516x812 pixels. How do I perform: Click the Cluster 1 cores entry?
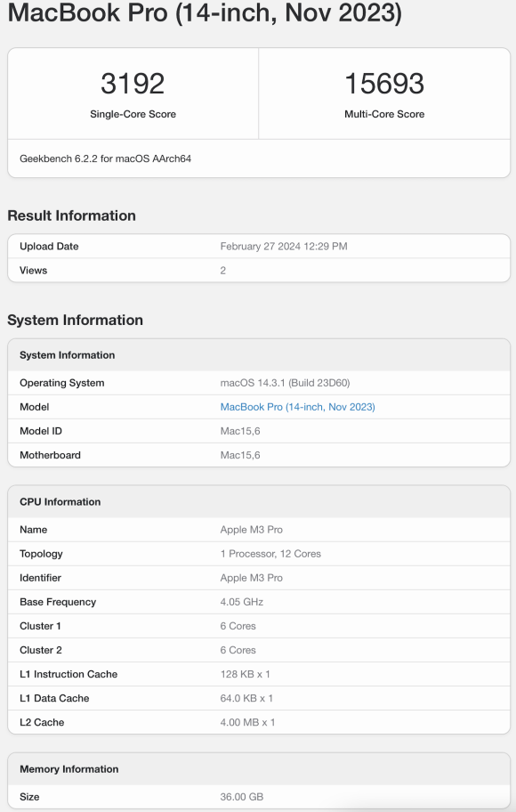pos(237,626)
